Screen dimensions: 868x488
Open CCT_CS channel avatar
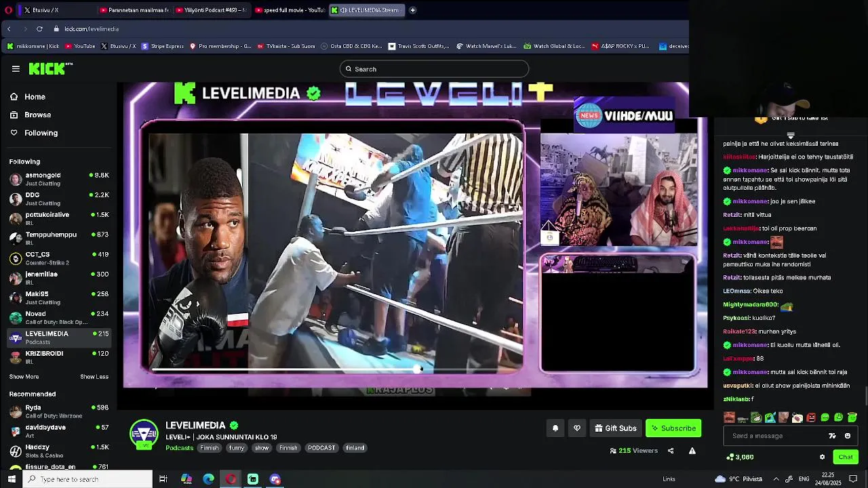(16, 258)
